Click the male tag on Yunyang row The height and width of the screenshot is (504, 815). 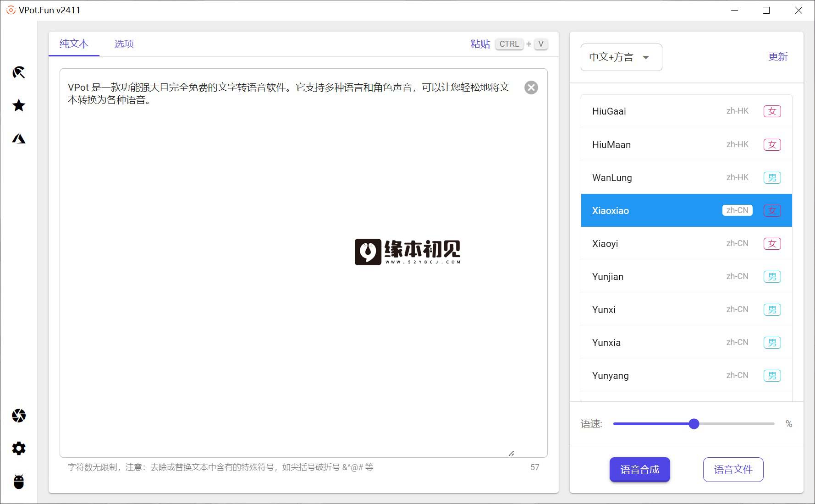click(772, 376)
